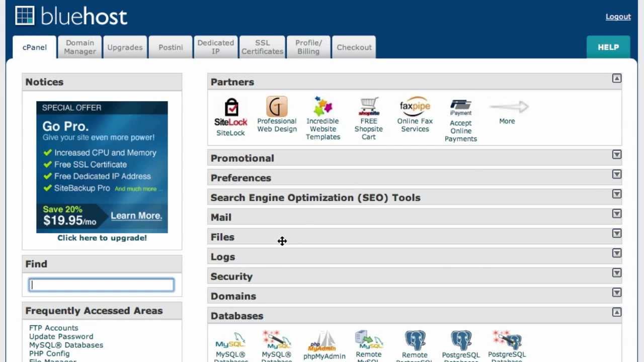Collapse the Databases section
The image size is (644, 362).
[617, 312]
